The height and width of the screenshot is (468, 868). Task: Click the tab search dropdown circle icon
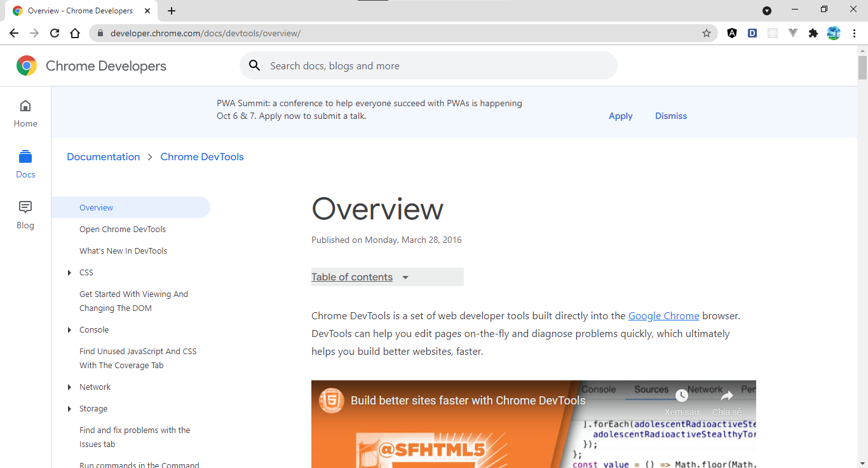click(x=767, y=11)
